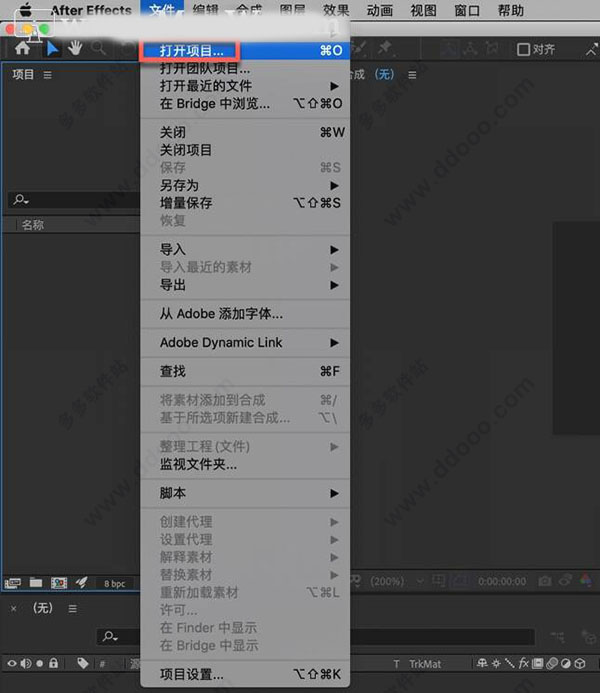Expand the 脚本 submenu
Viewport: 600px width, 693px height.
[245, 493]
